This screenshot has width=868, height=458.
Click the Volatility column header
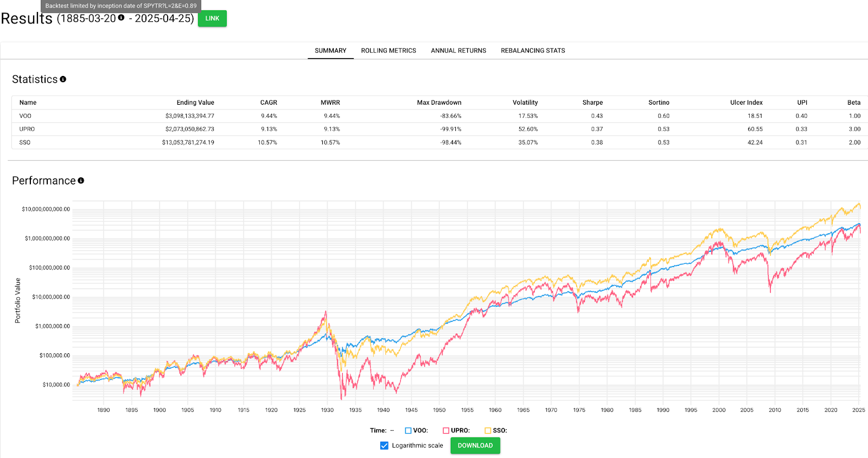pos(525,103)
